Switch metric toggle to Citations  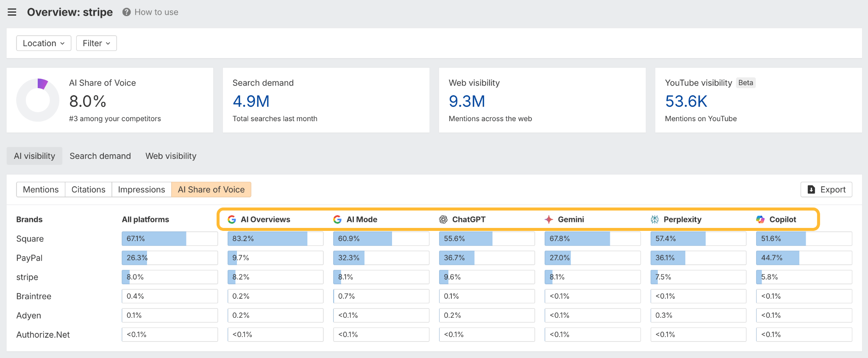click(88, 189)
